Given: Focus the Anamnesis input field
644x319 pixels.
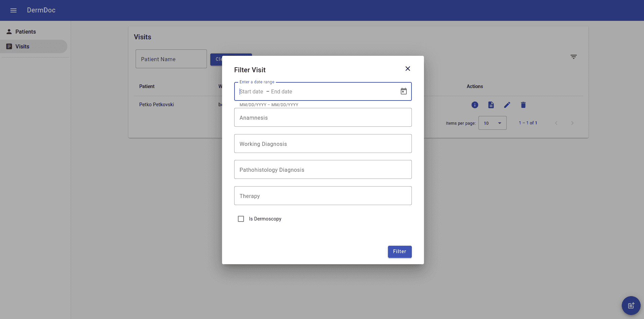Looking at the screenshot, I should tap(323, 118).
